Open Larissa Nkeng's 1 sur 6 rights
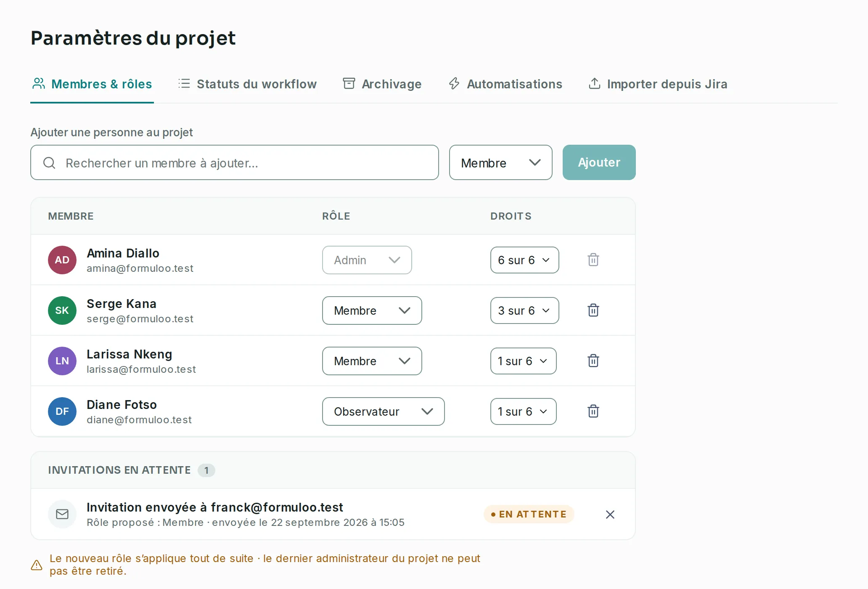 523,361
